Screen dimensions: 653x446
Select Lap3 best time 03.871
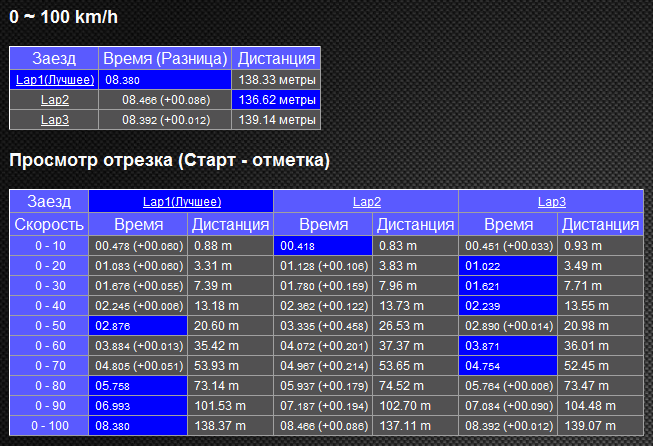508,346
